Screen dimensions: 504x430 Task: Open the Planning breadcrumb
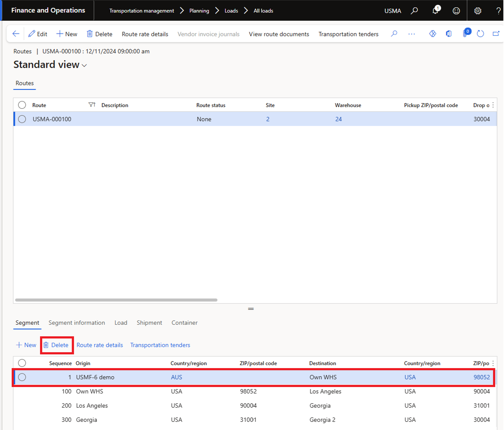pos(199,11)
